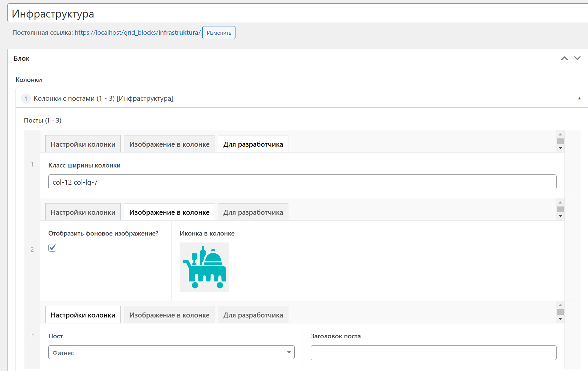Open the infrastruktura permalink URL

click(x=138, y=32)
